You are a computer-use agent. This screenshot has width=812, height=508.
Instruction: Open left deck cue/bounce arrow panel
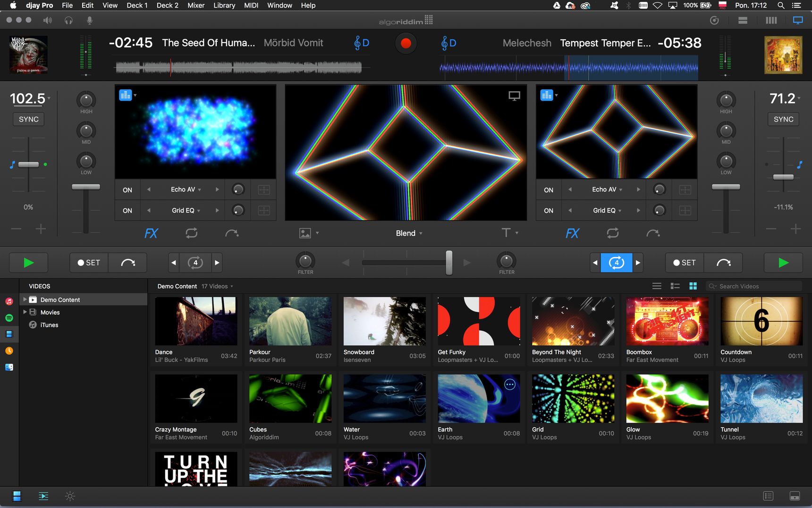(232, 233)
